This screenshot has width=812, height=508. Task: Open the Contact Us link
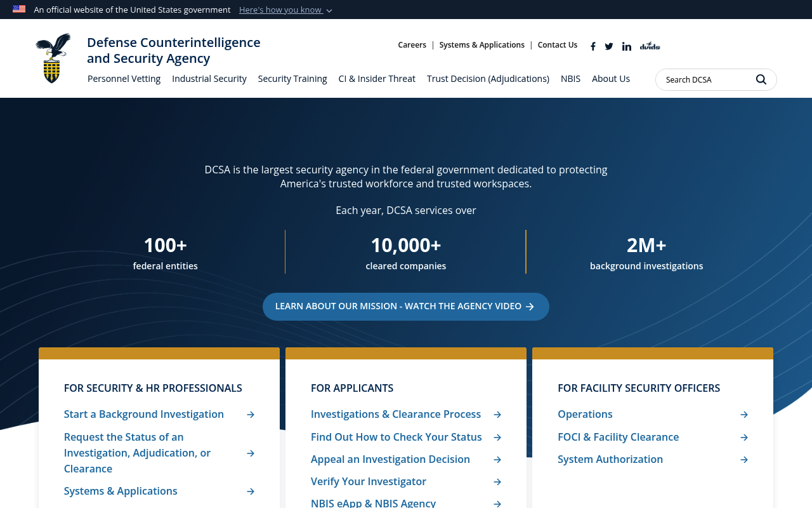pos(558,45)
